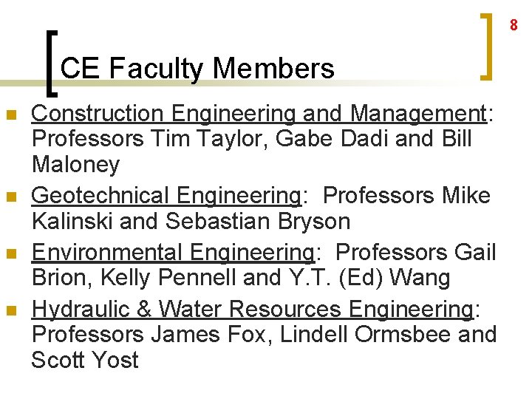Viewport: 532px width, 399px height.
Task: Click the "Hydraulic & Water Resources Engineering" heading
Action: click(252, 308)
